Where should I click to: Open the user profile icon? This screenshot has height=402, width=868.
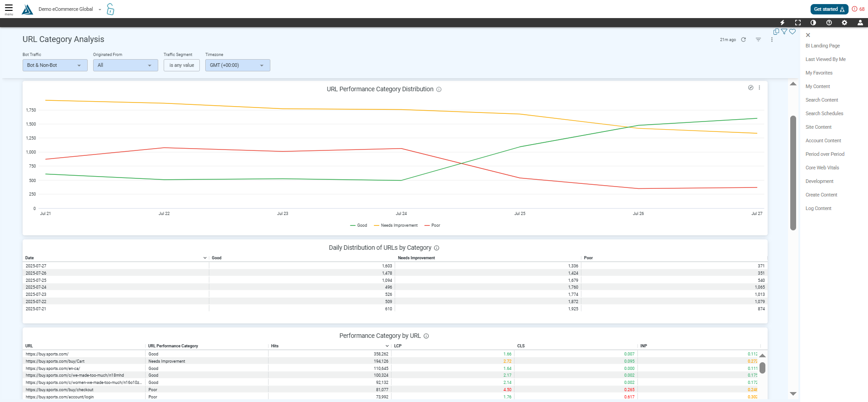tap(860, 23)
